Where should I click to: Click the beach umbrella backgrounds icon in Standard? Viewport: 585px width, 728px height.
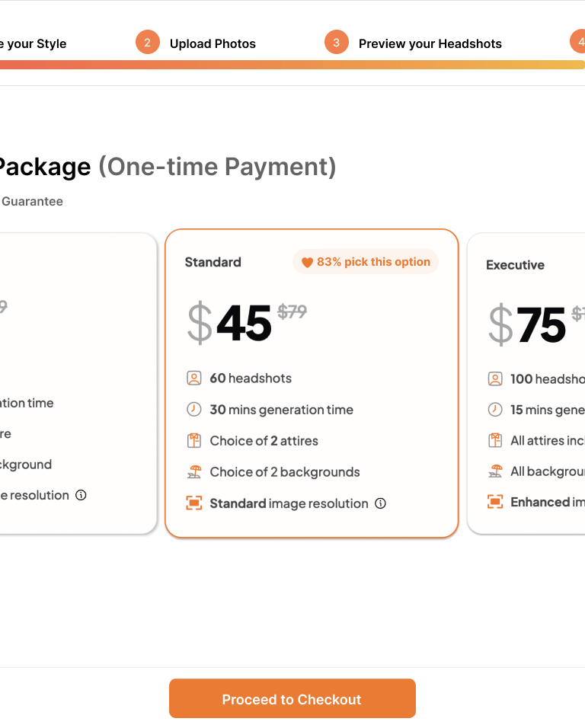[194, 471]
